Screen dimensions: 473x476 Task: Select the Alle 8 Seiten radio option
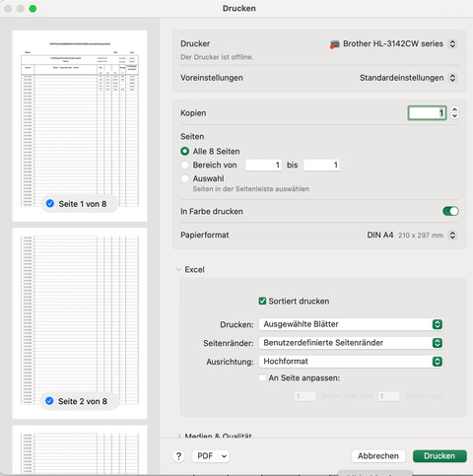coord(185,151)
